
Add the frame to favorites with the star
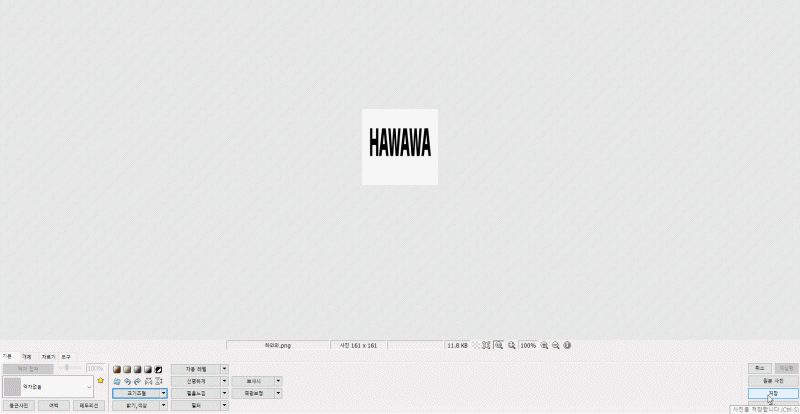(101, 380)
